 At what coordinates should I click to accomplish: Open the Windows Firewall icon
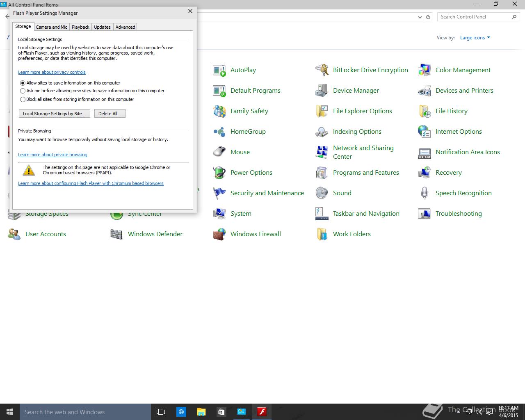click(219, 234)
